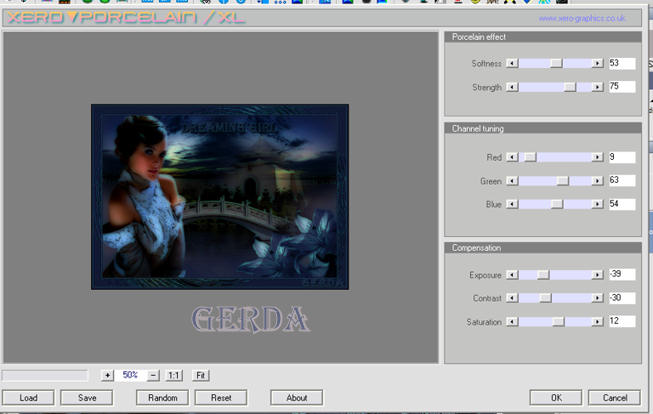Viewport: 653px width, 414px height.
Task: Click the Exposure value field showing -39
Action: point(622,274)
